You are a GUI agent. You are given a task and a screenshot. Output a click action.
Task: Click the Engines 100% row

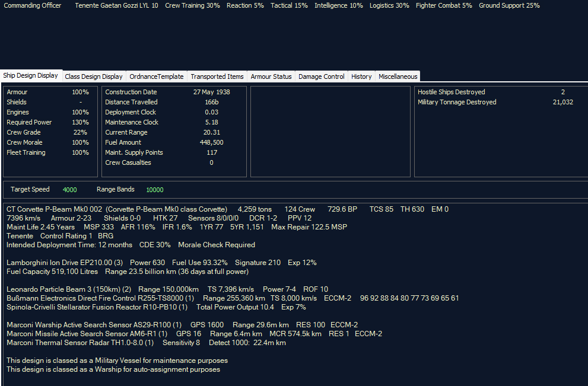point(48,112)
